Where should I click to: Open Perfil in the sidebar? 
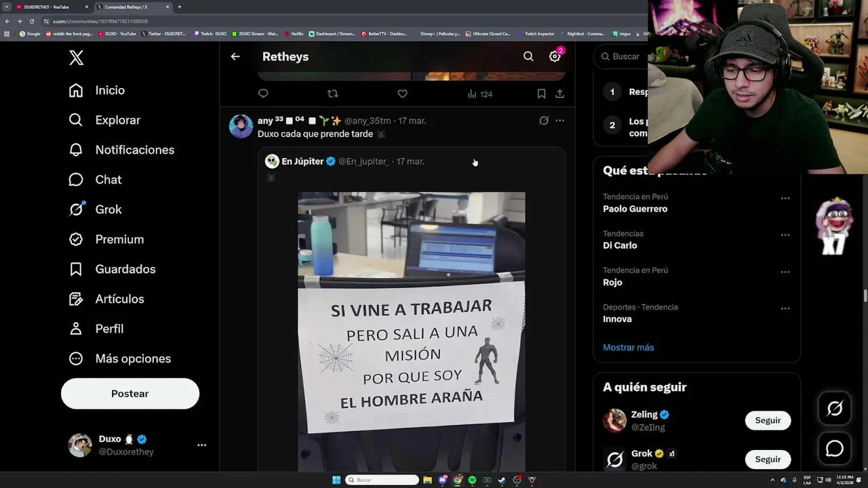click(96, 329)
